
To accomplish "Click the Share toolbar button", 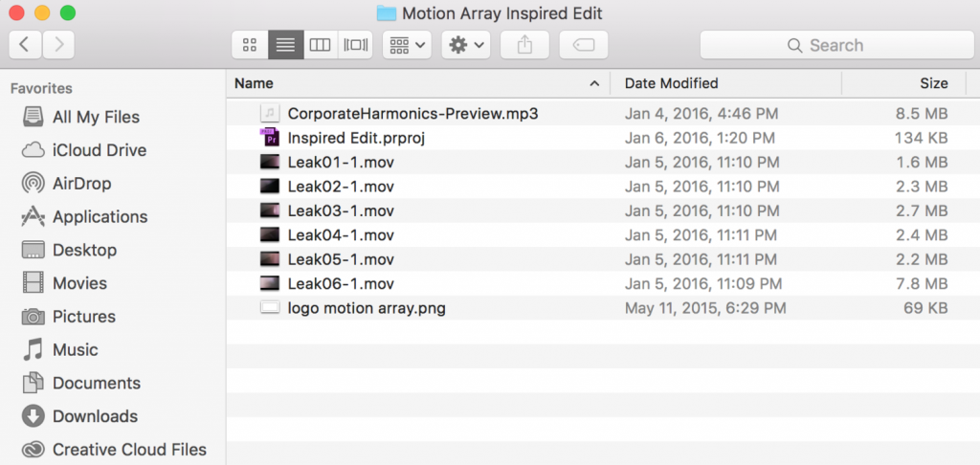I will click(x=525, y=45).
